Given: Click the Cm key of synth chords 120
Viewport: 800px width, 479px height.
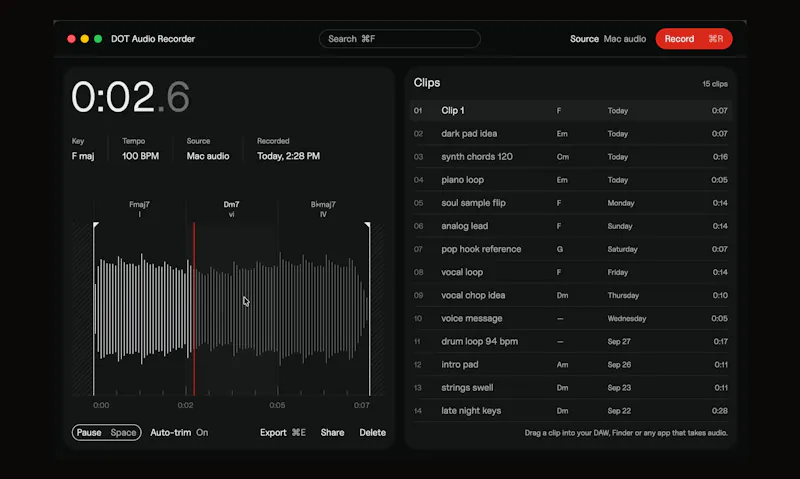Looking at the screenshot, I should coord(563,157).
